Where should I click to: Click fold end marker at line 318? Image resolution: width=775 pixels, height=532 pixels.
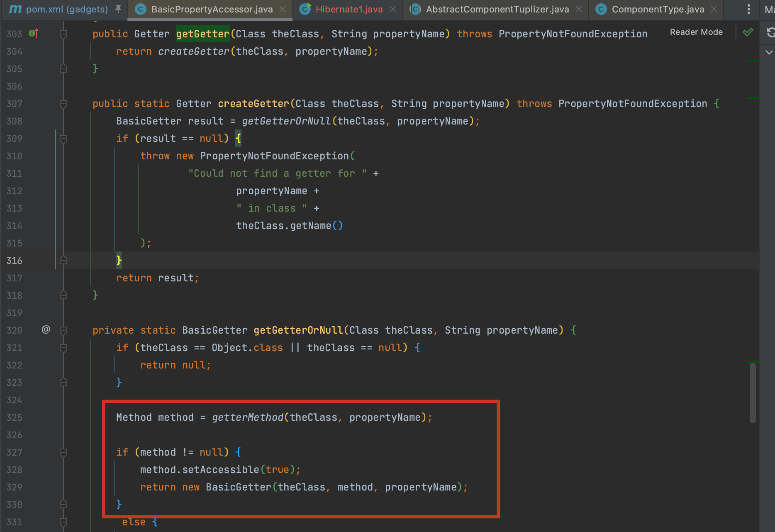(x=63, y=295)
